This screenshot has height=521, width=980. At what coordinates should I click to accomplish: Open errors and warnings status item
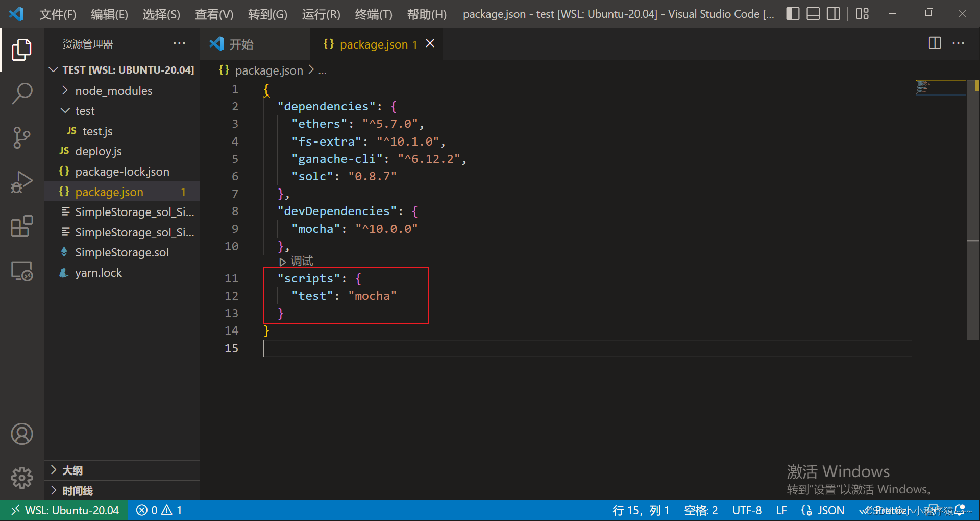[159, 510]
